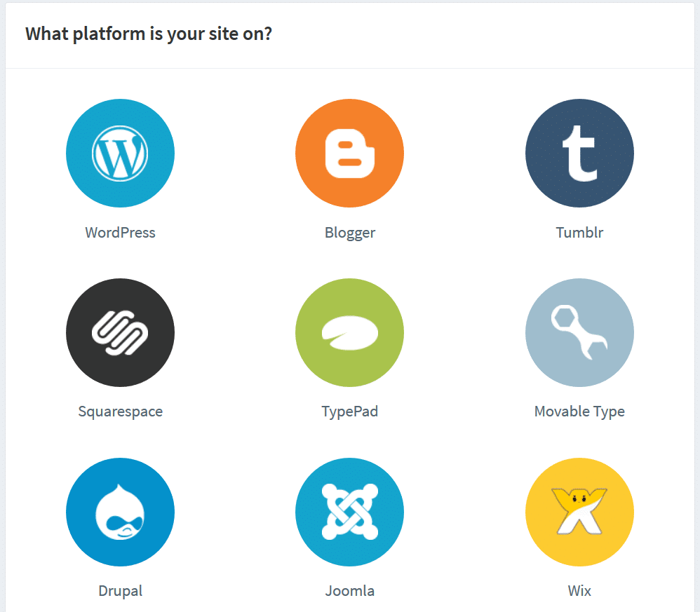Select the Squarespace platform icon

point(120,332)
